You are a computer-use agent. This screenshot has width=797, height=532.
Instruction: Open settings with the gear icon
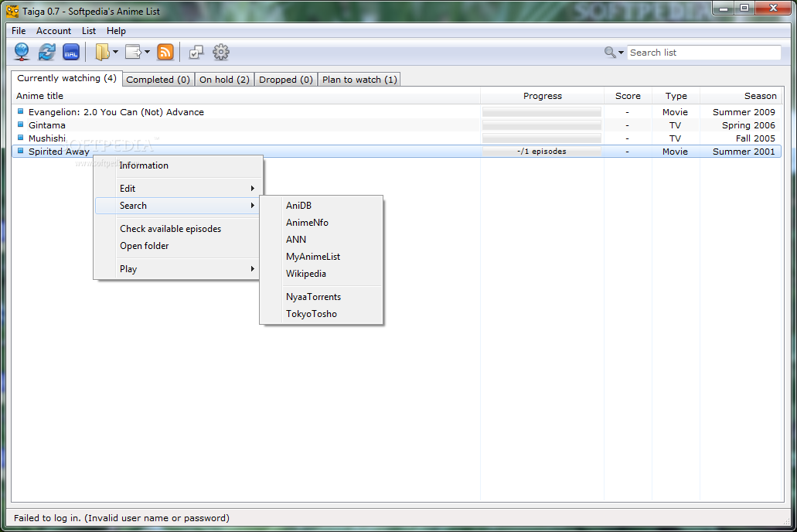(x=220, y=52)
